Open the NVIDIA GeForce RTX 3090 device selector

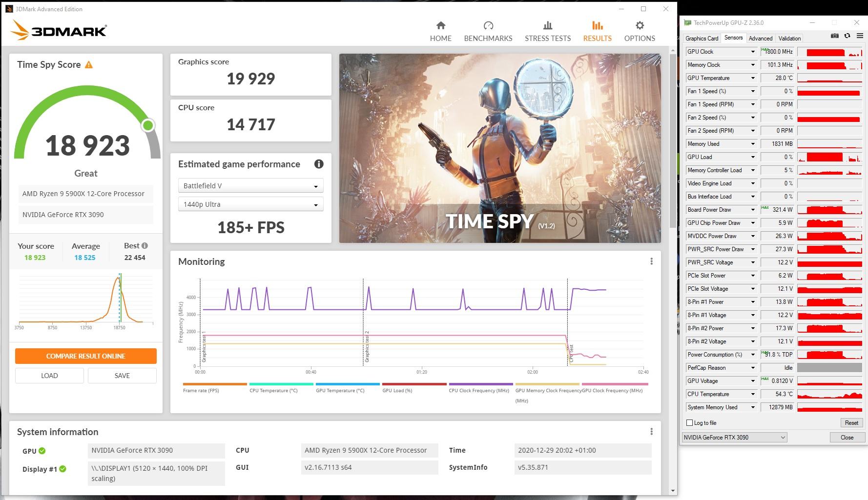coord(735,438)
